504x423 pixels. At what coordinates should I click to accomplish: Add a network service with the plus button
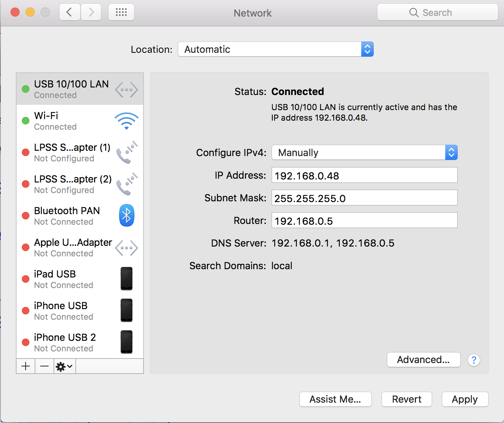(x=26, y=366)
